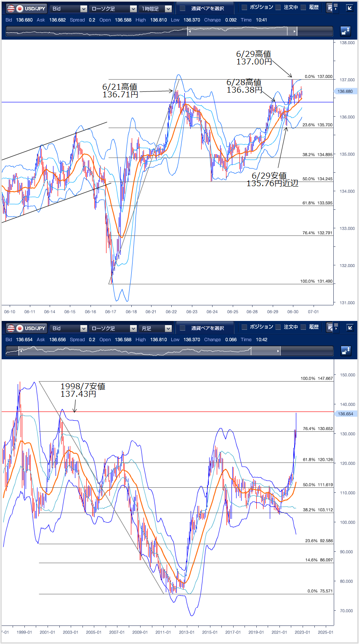This screenshot has height=644, width=359.
Task: Click the 76.4% 132.791 Fibonacci label
Action: point(318,233)
